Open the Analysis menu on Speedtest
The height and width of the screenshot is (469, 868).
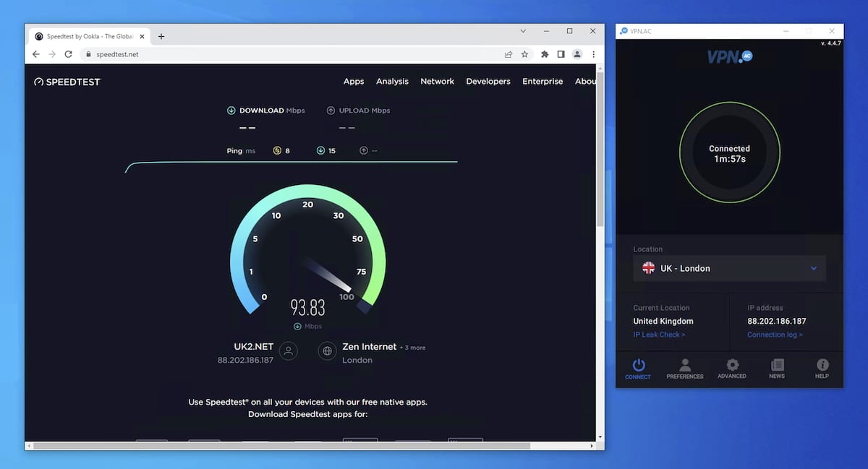tap(392, 82)
